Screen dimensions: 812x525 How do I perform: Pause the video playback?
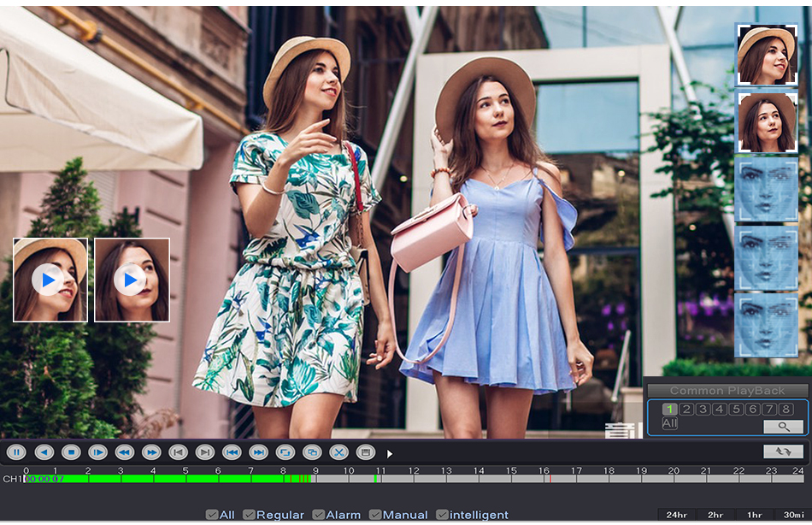16,451
